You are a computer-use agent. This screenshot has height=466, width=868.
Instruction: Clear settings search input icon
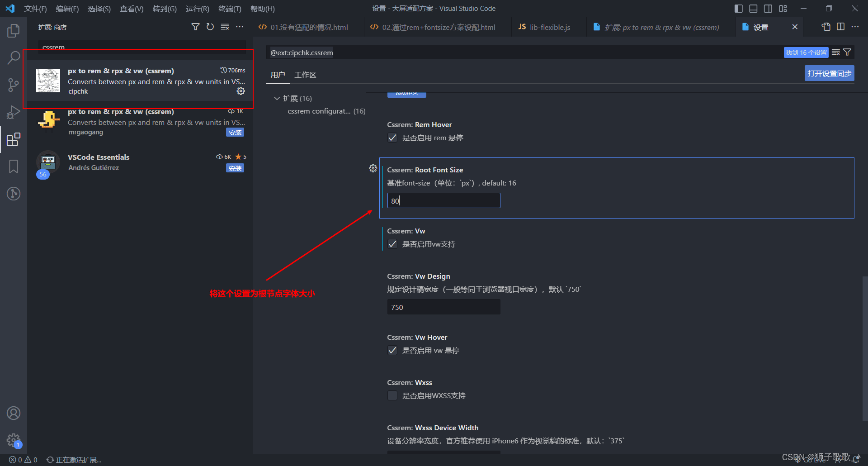(x=836, y=52)
